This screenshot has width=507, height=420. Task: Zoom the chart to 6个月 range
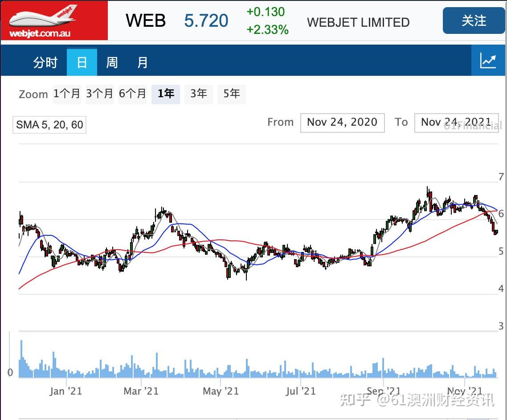[132, 94]
